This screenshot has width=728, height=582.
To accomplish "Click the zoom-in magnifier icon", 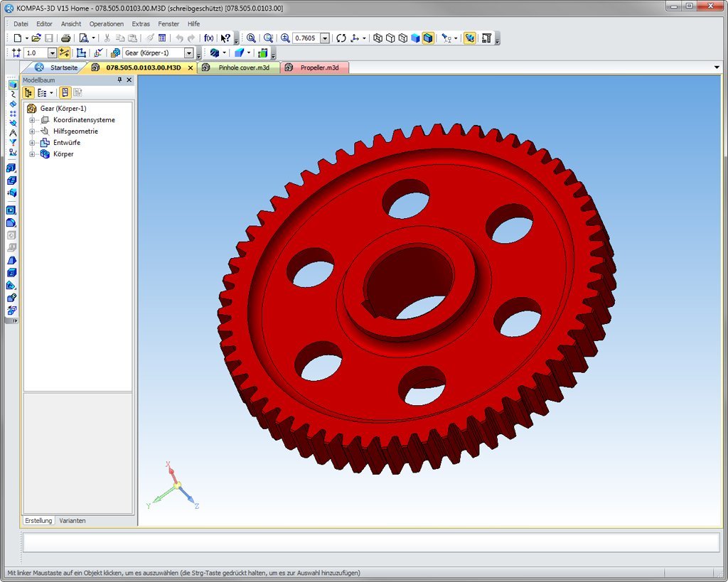I will [x=285, y=38].
